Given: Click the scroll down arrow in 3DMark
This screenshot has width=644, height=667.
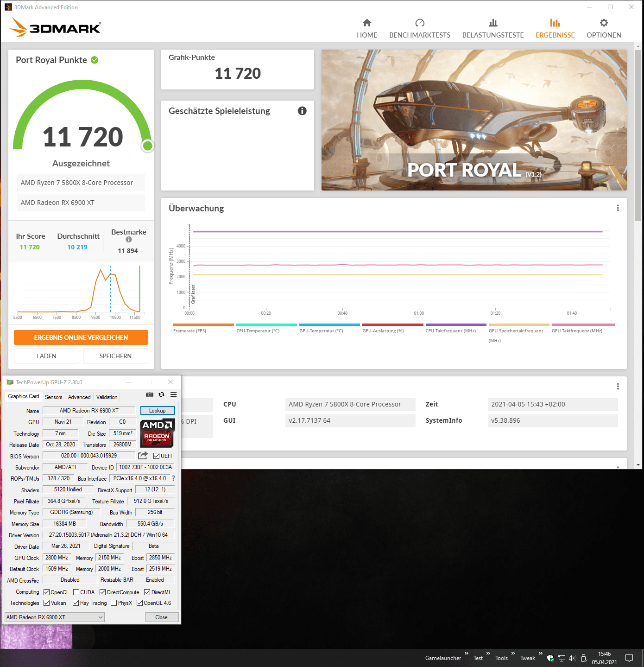Looking at the screenshot, I should click(638, 465).
